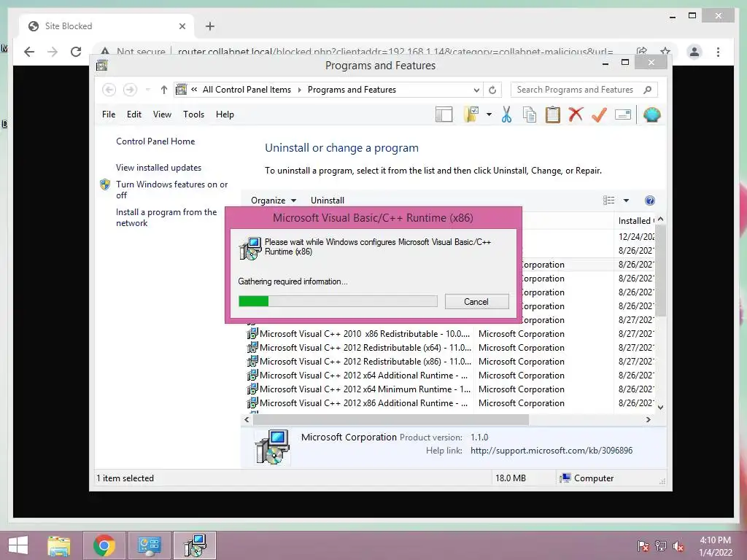Screen dimensions: 747x560
Task: Click Back arrow in Programs and Features
Action: (x=109, y=90)
